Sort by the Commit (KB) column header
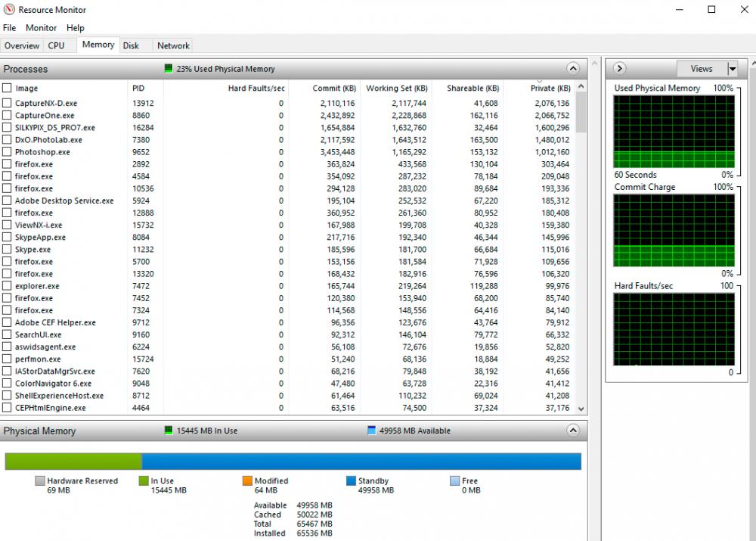 (x=334, y=89)
